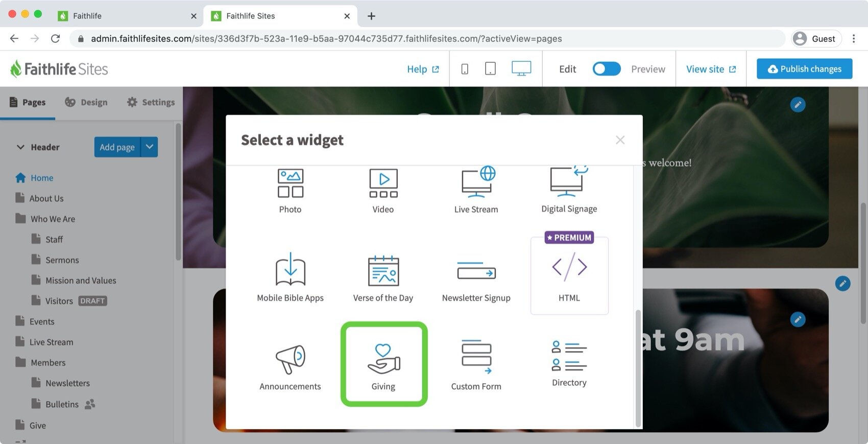This screenshot has width=868, height=444.
Task: Select the Visitors draft page
Action: (x=68, y=301)
